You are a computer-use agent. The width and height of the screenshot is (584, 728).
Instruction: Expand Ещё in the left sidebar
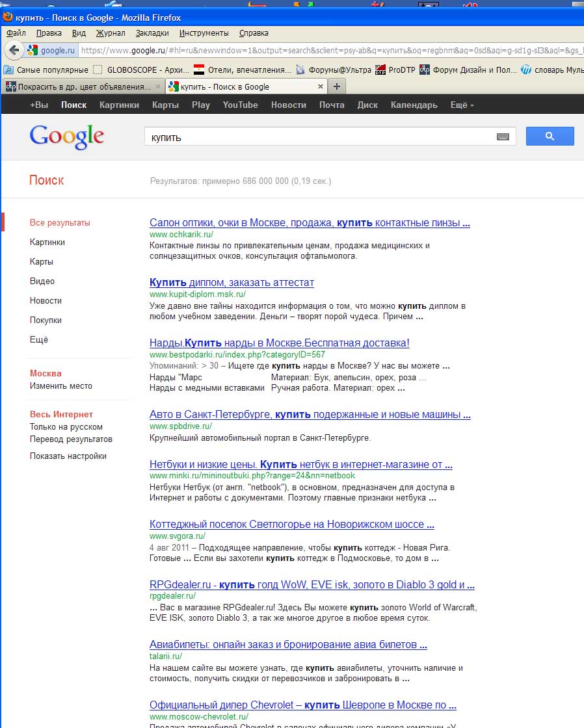(39, 340)
